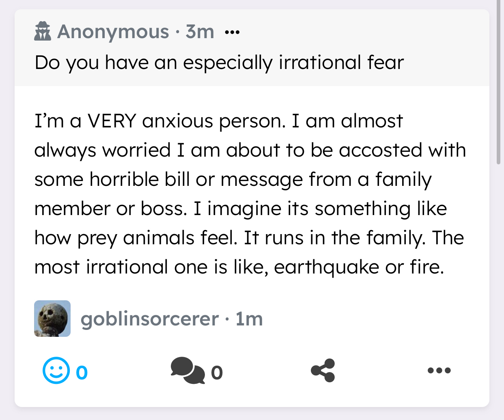This screenshot has width=504, height=420.
Task: Click the comment count 0
Action: [x=217, y=373]
